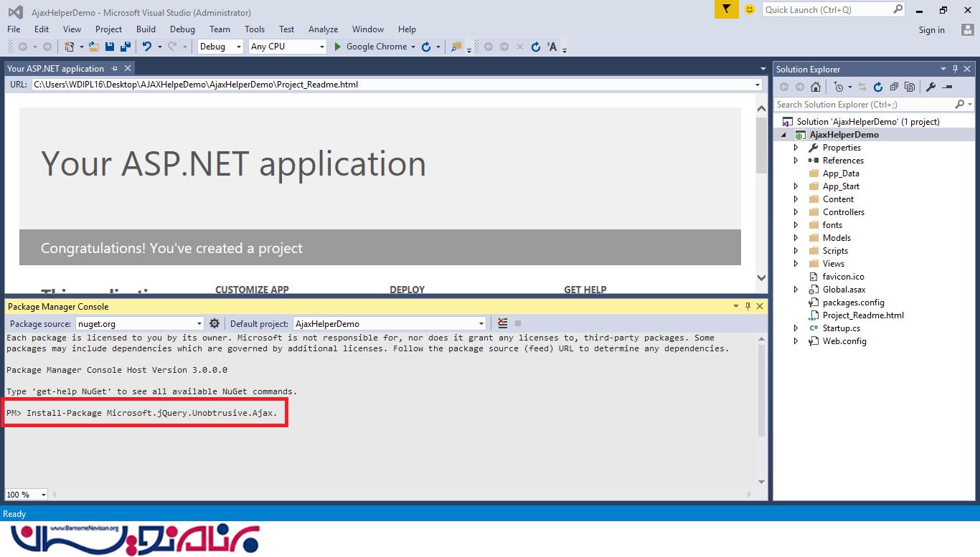Viewport: 980px width, 557px height.
Task: Open Package Manager settings gear
Action: pyautogui.click(x=214, y=323)
